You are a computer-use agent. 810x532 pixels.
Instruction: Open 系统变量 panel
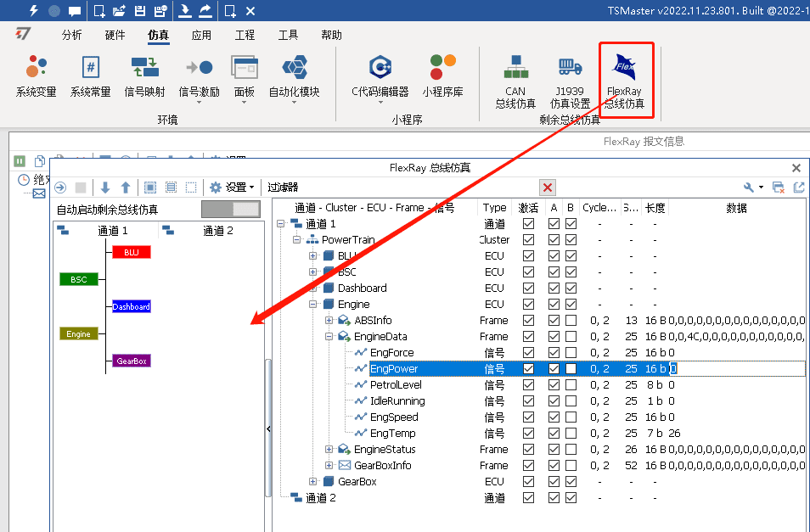pos(37,76)
